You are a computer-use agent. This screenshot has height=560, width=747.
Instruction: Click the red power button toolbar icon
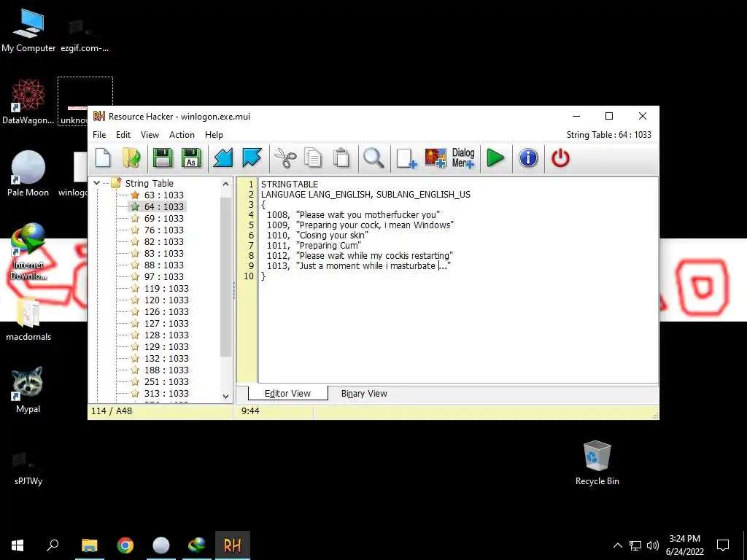(x=560, y=158)
